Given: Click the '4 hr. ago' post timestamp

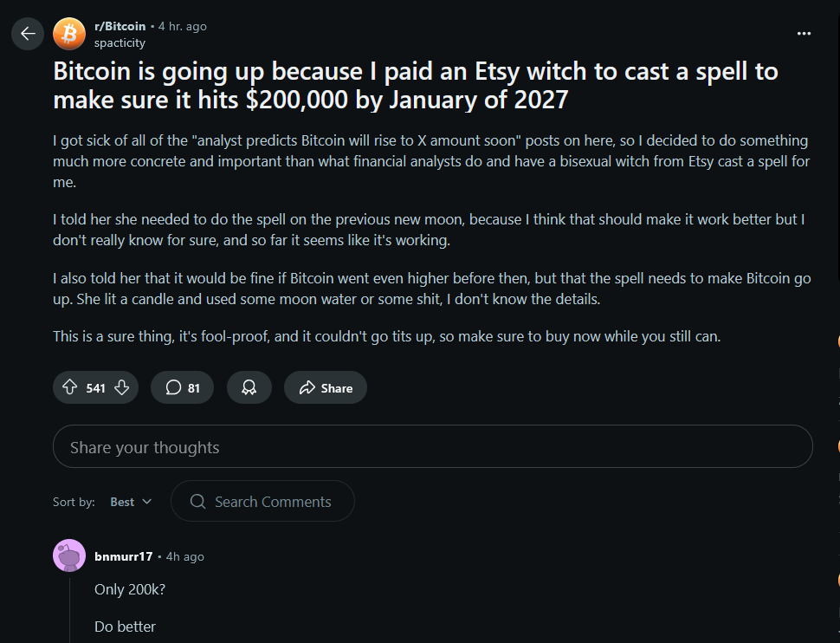Looking at the screenshot, I should (x=183, y=26).
